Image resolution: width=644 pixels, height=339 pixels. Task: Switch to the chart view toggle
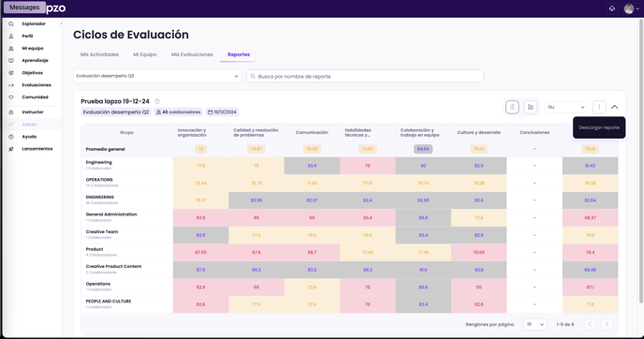(531, 107)
